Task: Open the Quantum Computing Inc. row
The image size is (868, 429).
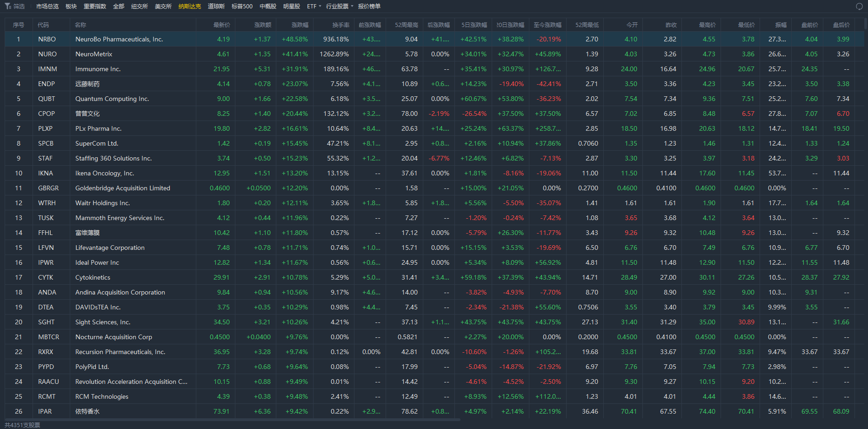Action: [x=434, y=99]
